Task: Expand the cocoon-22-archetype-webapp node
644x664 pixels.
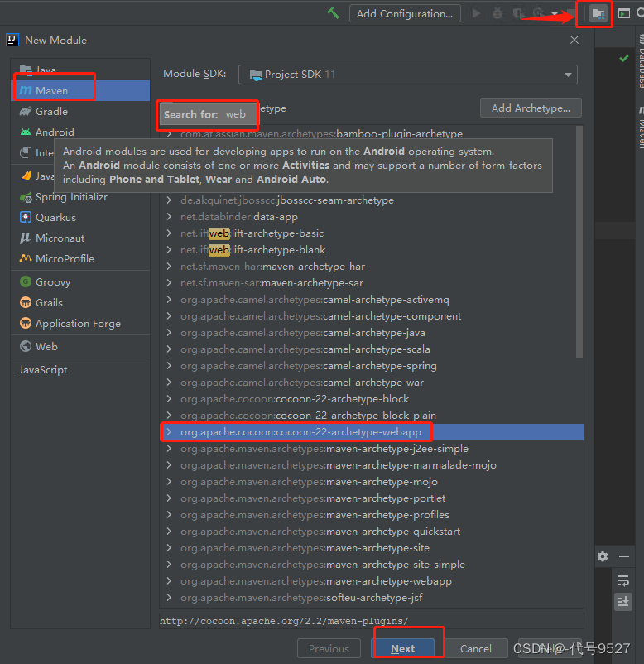Action: pos(169,432)
